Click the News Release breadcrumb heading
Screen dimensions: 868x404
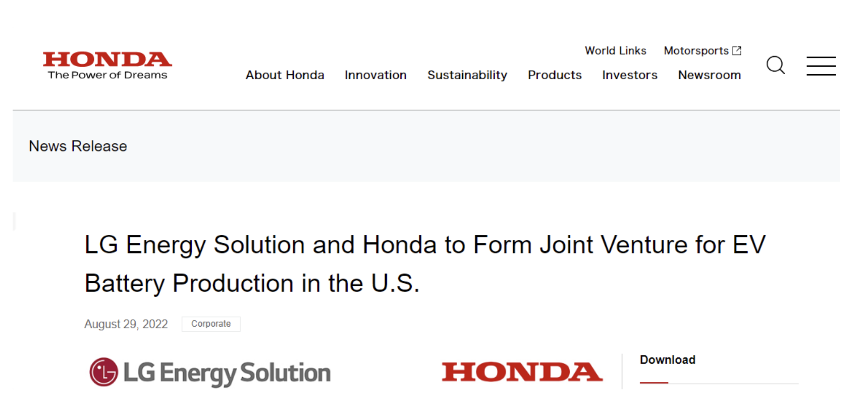tap(78, 146)
